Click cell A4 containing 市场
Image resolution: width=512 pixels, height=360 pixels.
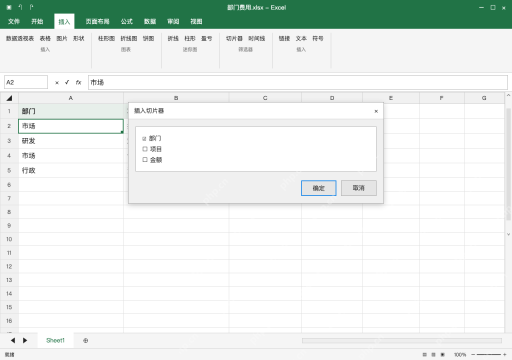click(x=71, y=156)
